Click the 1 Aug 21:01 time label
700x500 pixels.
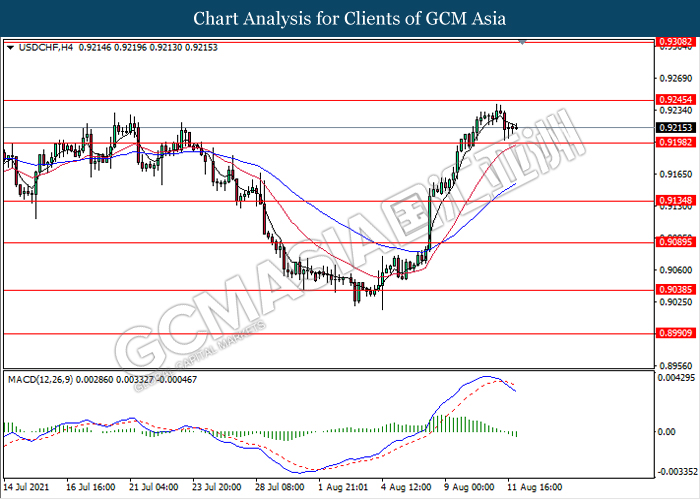[343, 487]
